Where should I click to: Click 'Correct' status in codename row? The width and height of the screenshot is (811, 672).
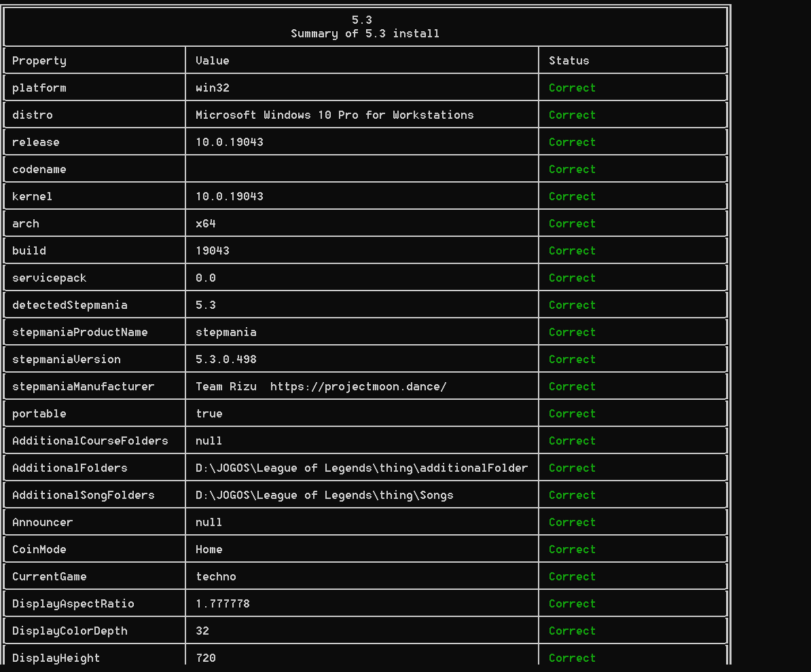pyautogui.click(x=572, y=169)
